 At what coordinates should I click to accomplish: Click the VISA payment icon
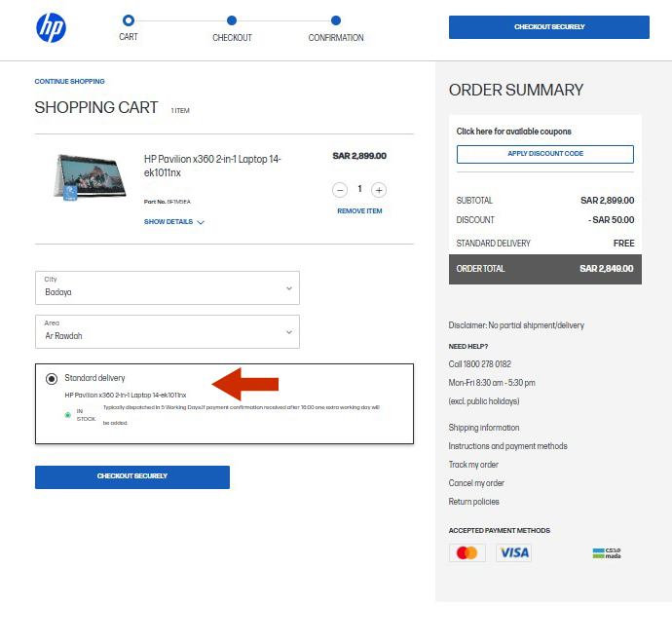pos(513,553)
